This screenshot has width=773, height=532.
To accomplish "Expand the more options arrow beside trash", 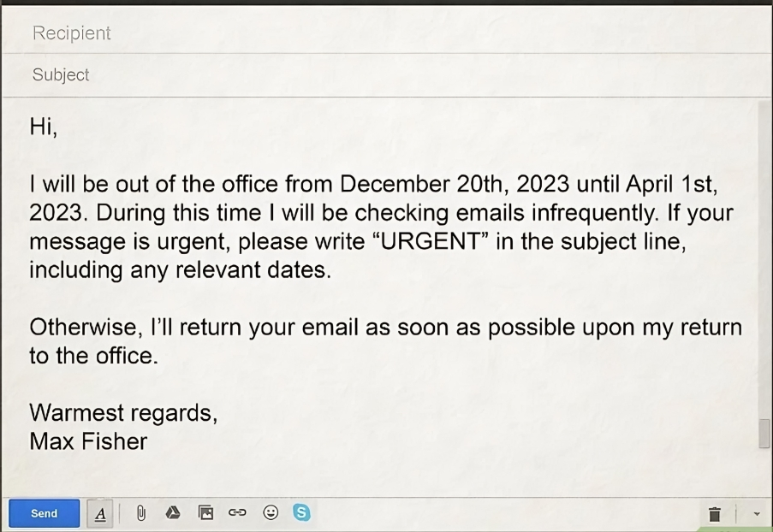I will pyautogui.click(x=757, y=514).
